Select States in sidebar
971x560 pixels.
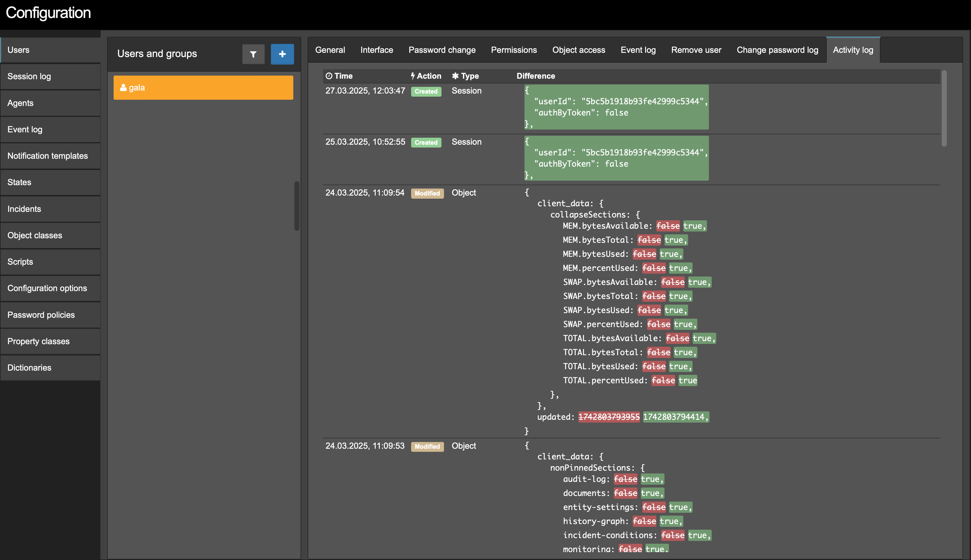coord(50,182)
